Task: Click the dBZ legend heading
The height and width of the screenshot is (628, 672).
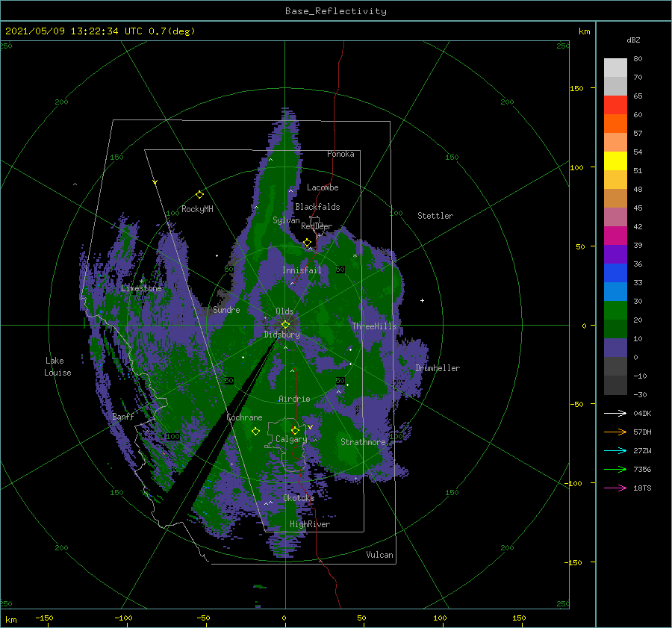Action: pyautogui.click(x=633, y=40)
